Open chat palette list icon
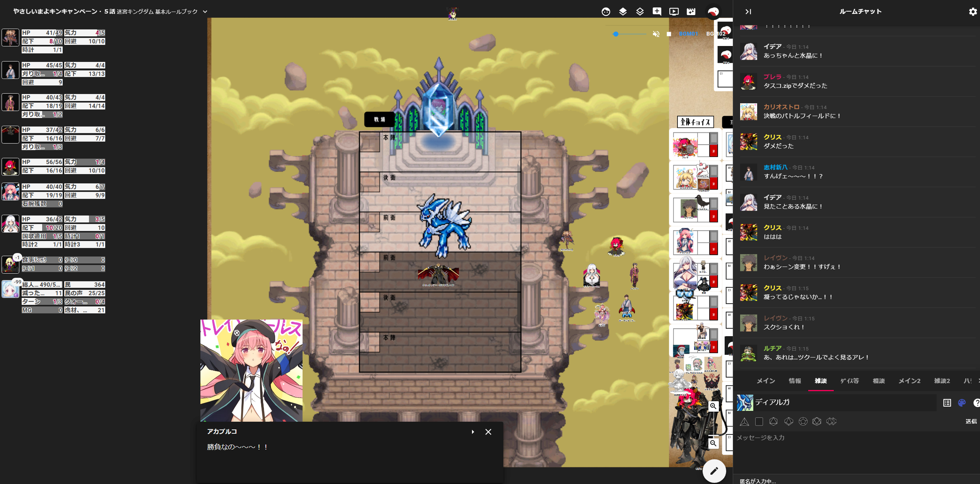Image resolution: width=980 pixels, height=484 pixels. (x=947, y=403)
